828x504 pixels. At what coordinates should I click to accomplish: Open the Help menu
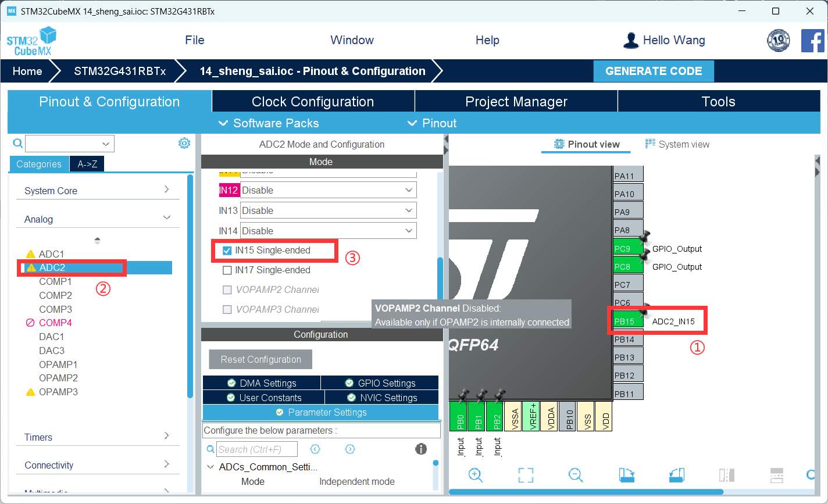[x=487, y=40]
